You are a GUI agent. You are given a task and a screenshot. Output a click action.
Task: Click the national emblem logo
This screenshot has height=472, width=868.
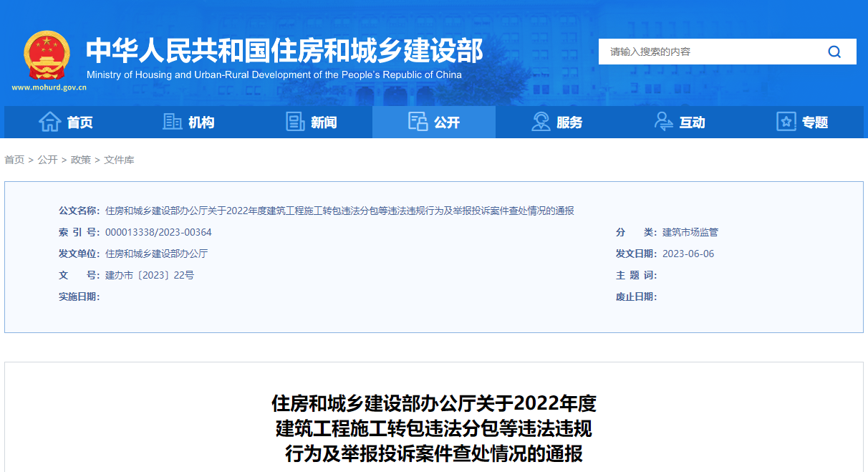pyautogui.click(x=47, y=55)
